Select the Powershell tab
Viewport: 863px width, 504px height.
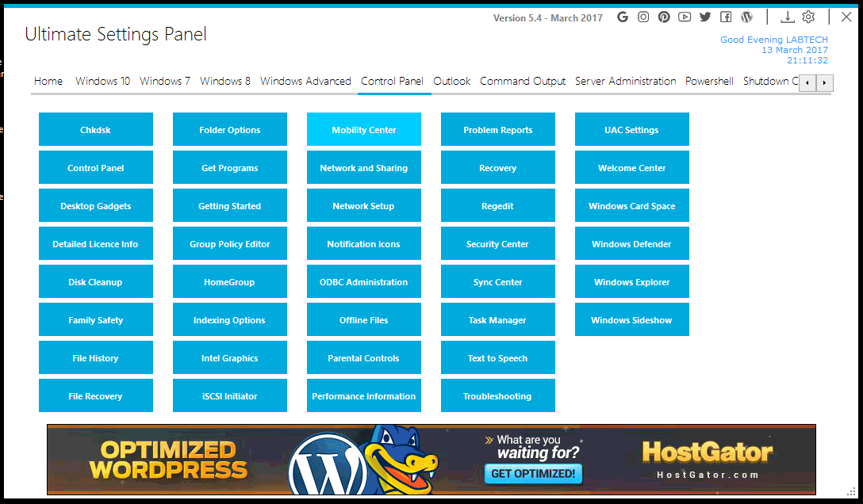pyautogui.click(x=709, y=81)
